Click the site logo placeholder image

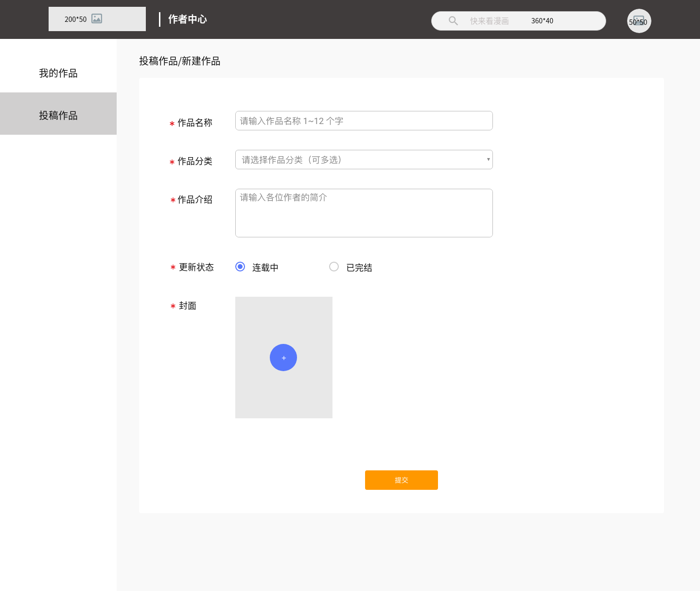(x=97, y=18)
